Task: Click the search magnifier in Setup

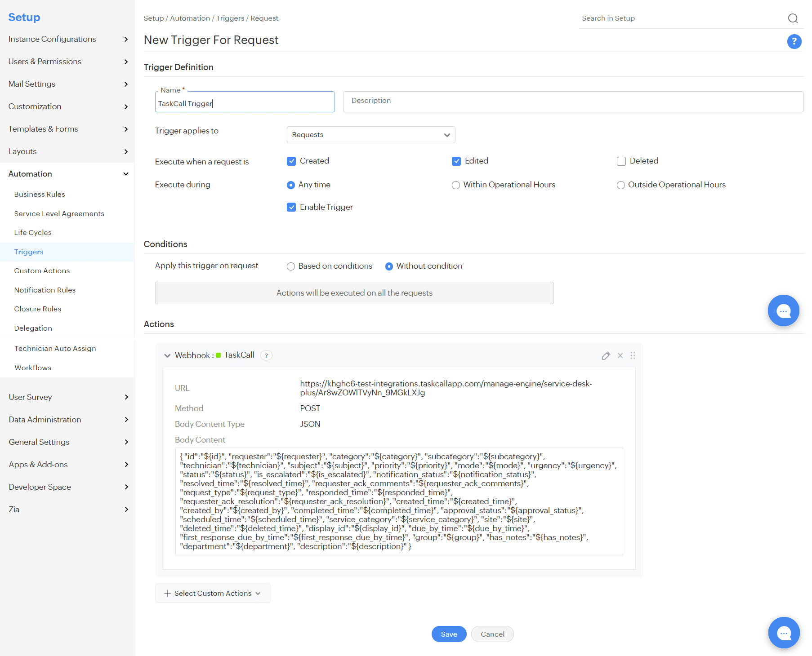Action: [x=793, y=18]
